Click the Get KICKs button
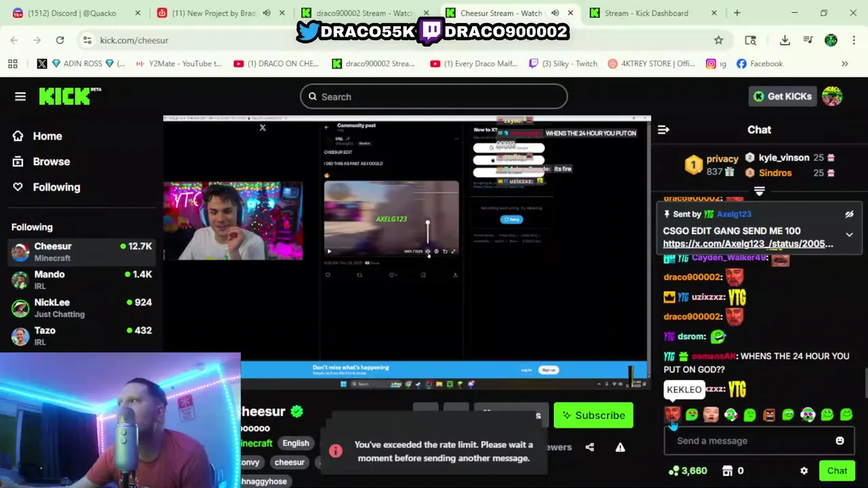The image size is (868, 488). pyautogui.click(x=783, y=96)
